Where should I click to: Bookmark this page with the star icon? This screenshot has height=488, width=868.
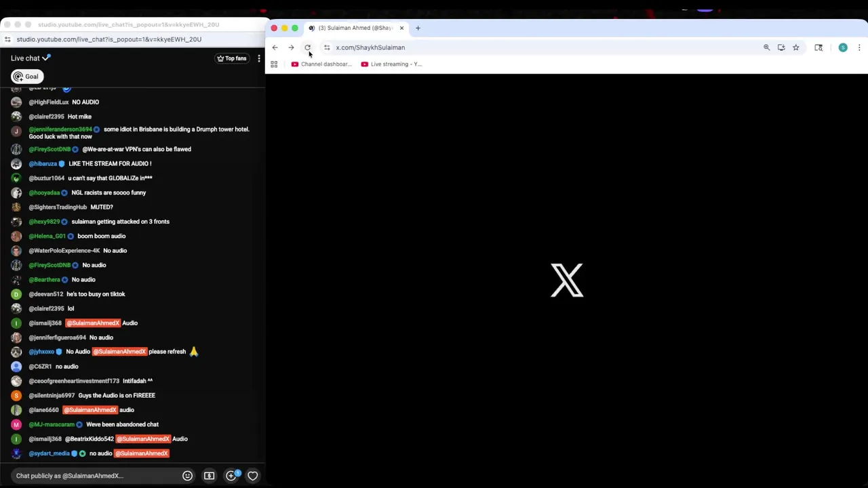coord(796,47)
